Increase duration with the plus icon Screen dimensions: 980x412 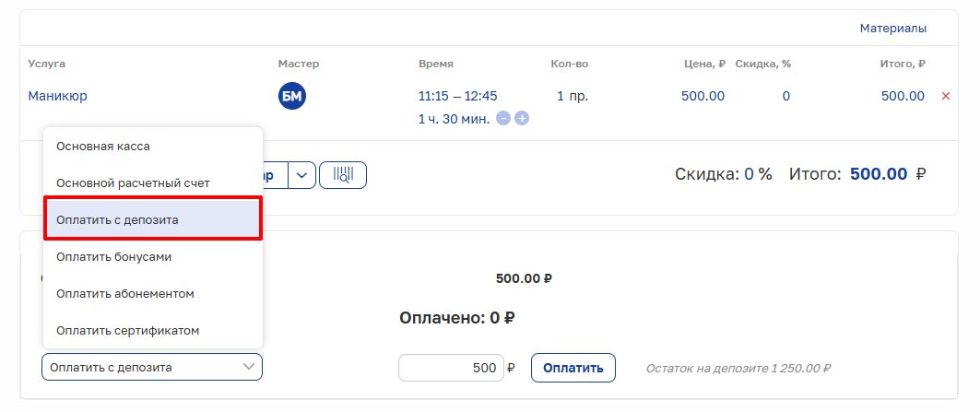tap(522, 118)
